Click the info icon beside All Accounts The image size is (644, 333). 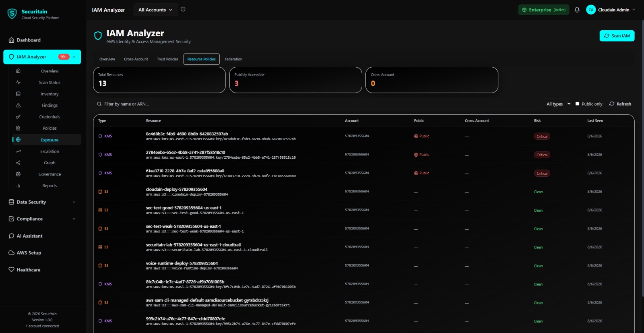click(x=183, y=9)
